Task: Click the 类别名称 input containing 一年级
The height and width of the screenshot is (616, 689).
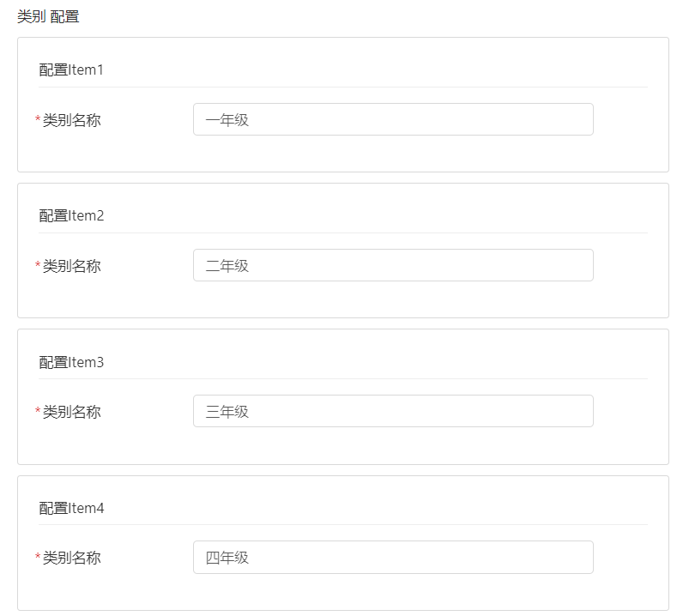Action: [393, 120]
